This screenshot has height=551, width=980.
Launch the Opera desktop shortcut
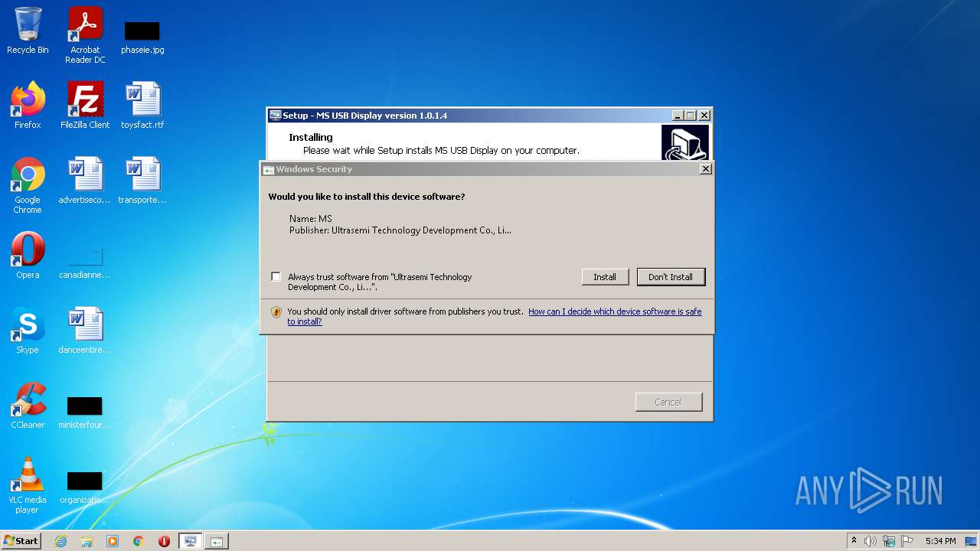[x=28, y=256]
